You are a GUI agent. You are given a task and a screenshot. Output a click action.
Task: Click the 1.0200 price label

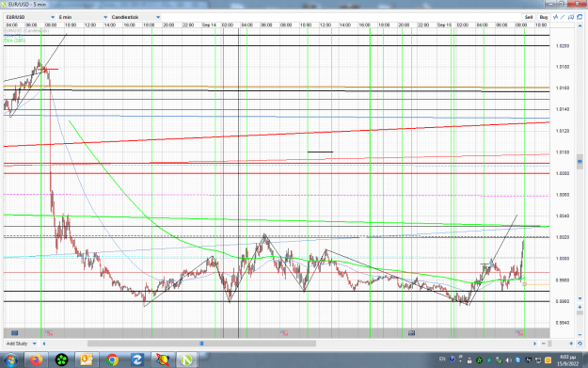[562, 46]
